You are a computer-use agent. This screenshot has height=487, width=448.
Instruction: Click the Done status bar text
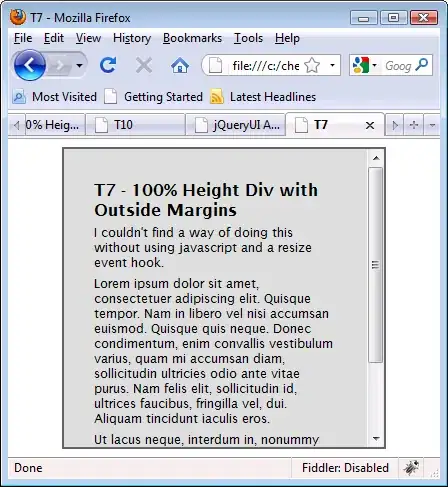(x=28, y=468)
